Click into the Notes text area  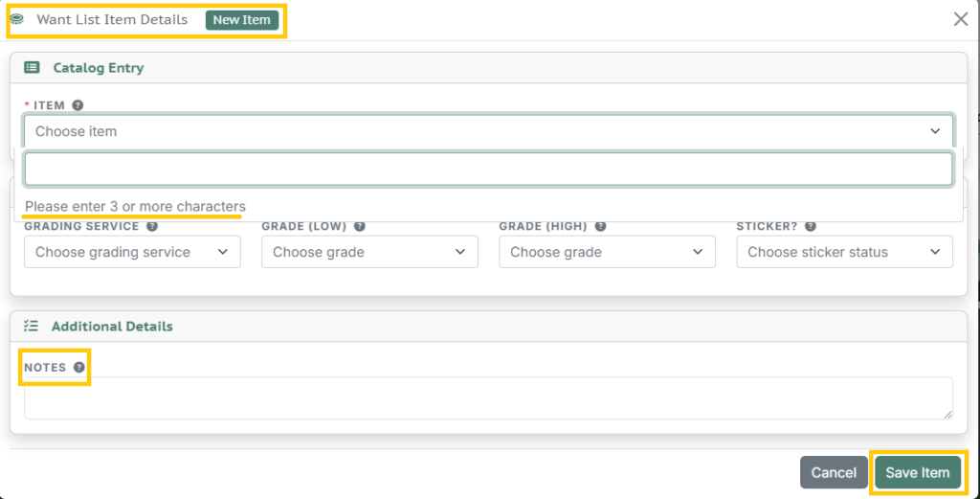(488, 397)
